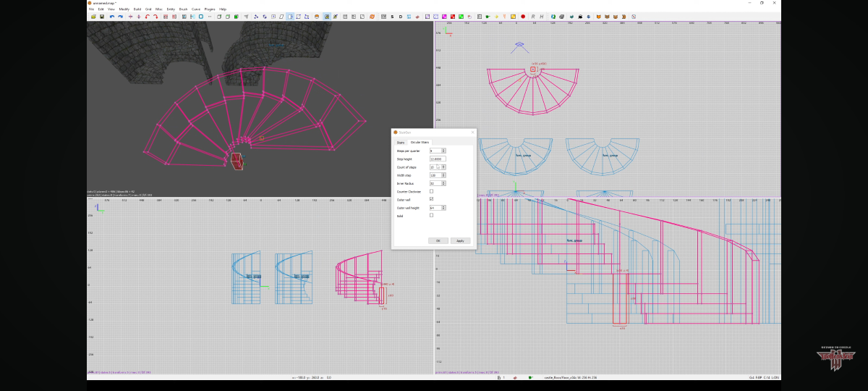The height and width of the screenshot is (391, 868).
Task: Click the Step height input field
Action: 437,159
